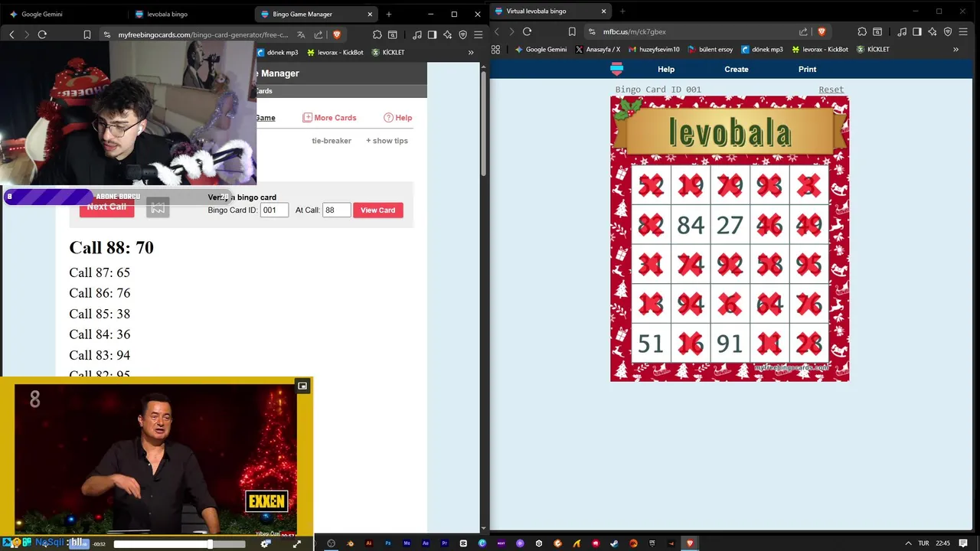Open the levorax - KickBot bookmark in the right window
The height and width of the screenshot is (551, 980).
pos(819,49)
